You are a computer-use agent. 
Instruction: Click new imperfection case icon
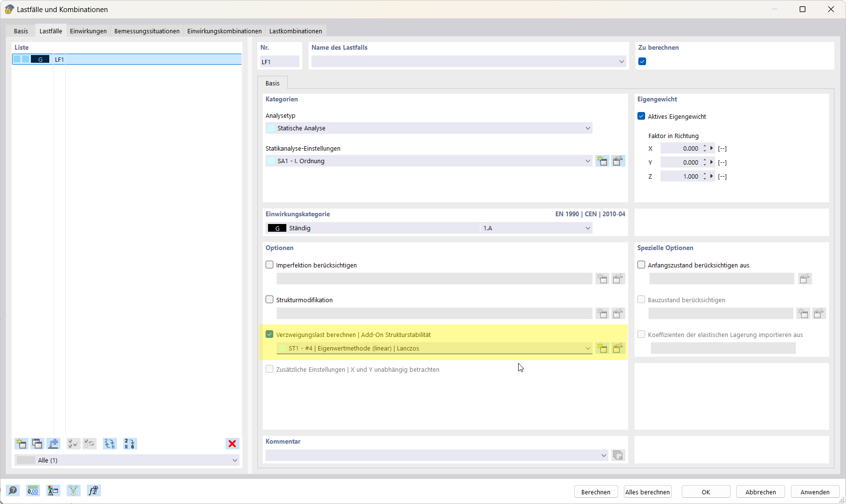(x=602, y=279)
